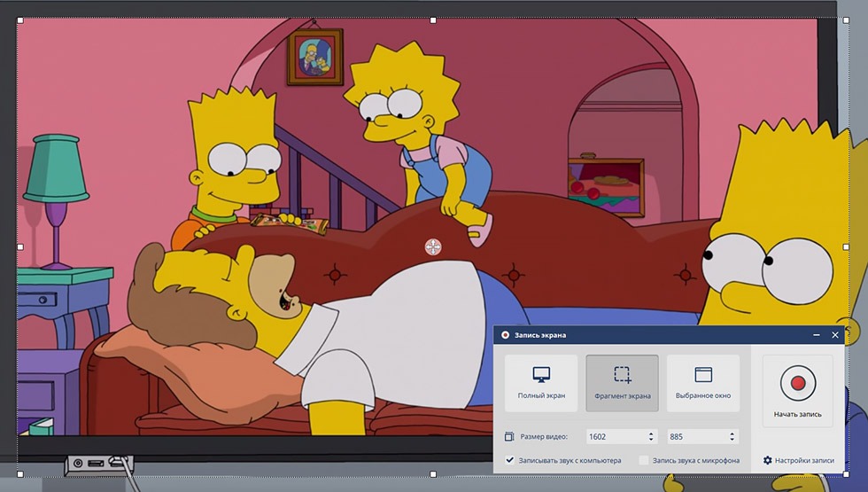Click the left-middle selection edge handle
Screen dimensions: 868x492
(20, 247)
